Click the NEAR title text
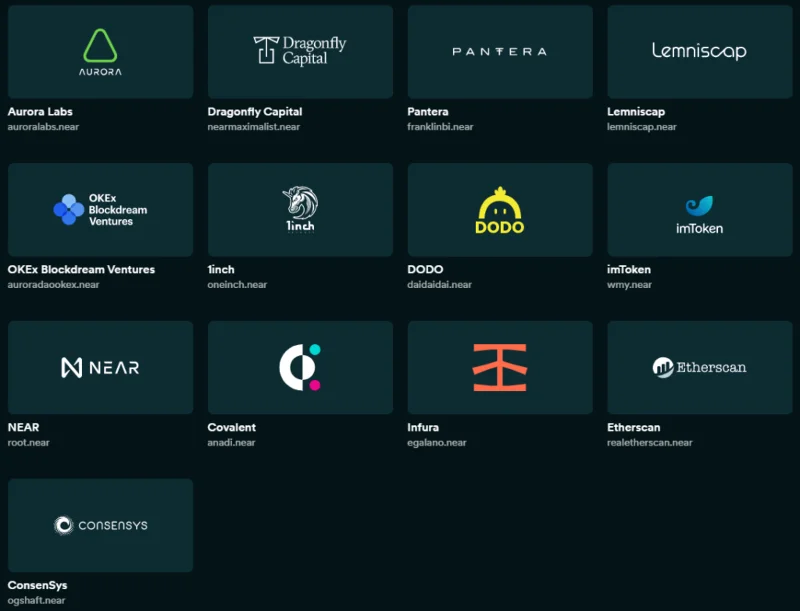The image size is (800, 611). 23,427
